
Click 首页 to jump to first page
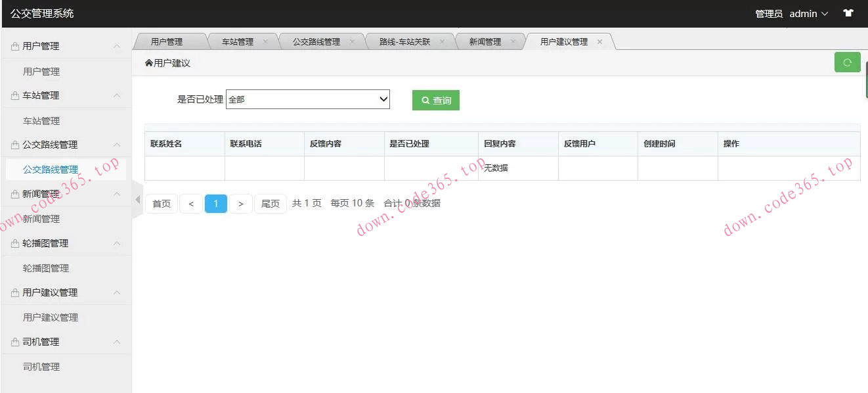[x=161, y=204]
